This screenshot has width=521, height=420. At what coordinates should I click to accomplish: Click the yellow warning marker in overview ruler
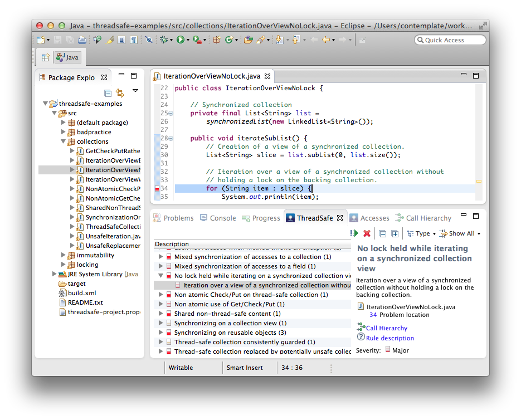(479, 182)
